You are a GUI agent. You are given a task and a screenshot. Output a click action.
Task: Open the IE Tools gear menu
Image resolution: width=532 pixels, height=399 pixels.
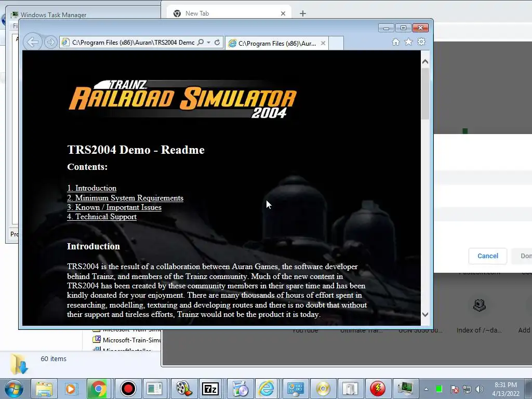tap(421, 42)
